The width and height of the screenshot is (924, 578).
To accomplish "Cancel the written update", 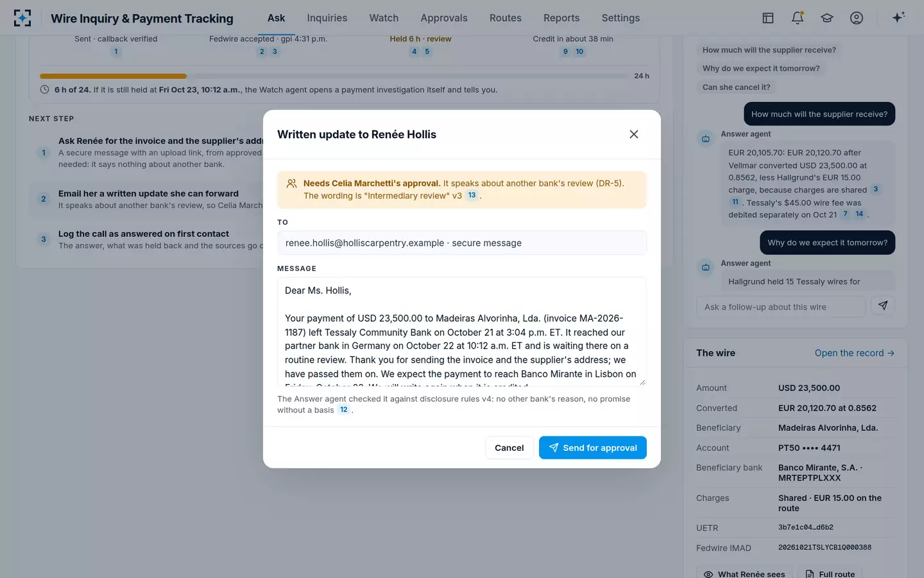I will click(x=509, y=448).
